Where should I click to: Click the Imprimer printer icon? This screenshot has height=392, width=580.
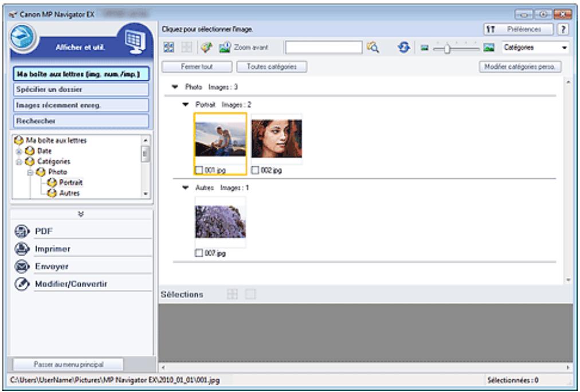click(x=22, y=249)
